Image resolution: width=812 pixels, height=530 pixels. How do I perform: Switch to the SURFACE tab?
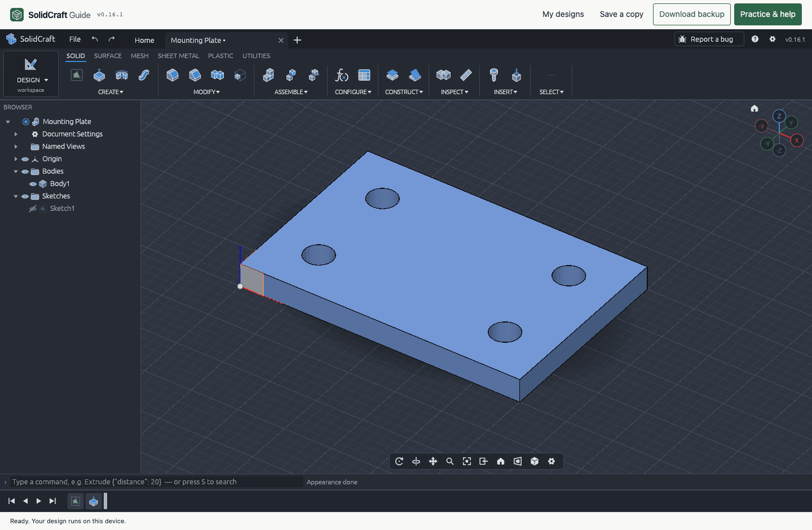108,56
